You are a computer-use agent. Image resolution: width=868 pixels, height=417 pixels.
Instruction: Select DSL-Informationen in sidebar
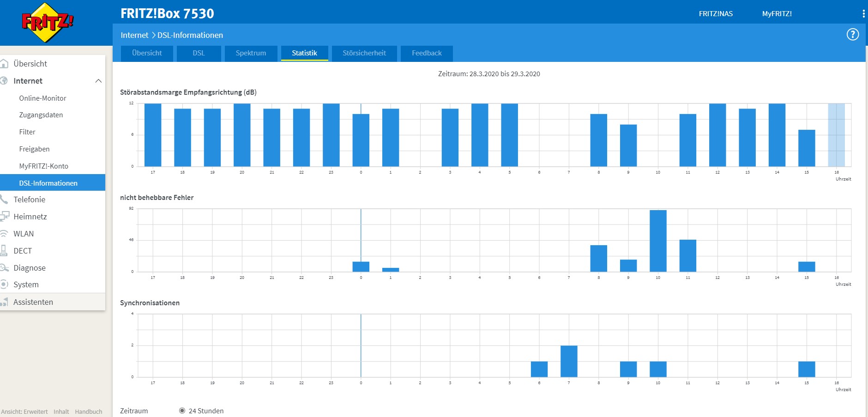click(53, 183)
